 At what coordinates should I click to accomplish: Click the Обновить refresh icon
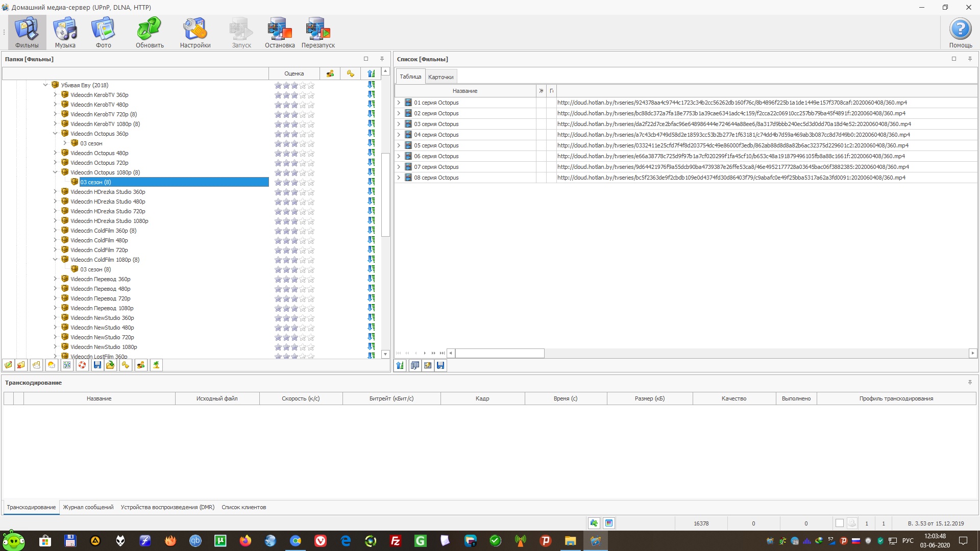coord(150,32)
